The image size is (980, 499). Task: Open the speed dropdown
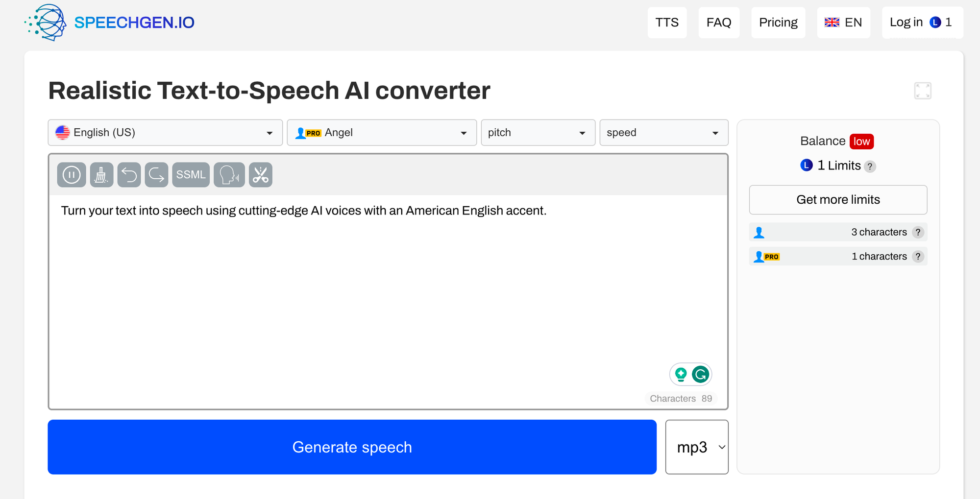click(663, 133)
